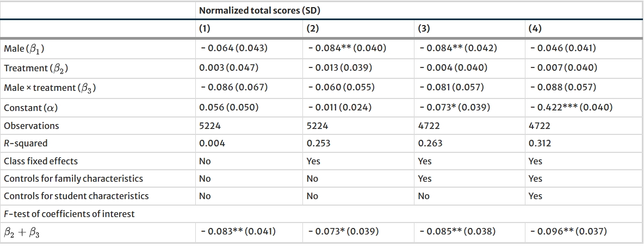Select the "R-squared" row label
Viewport: 644px width, 247px height.
[26, 144]
